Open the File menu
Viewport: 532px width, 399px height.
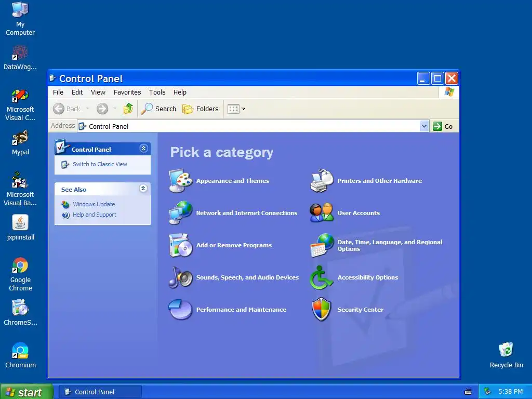pyautogui.click(x=58, y=92)
